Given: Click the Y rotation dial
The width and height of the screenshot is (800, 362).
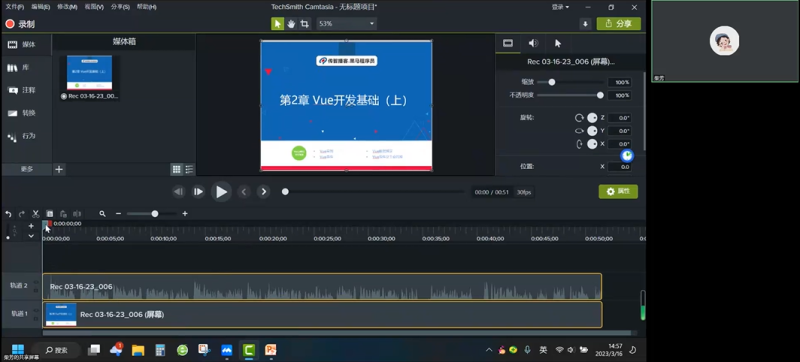Looking at the screenshot, I should [x=592, y=131].
